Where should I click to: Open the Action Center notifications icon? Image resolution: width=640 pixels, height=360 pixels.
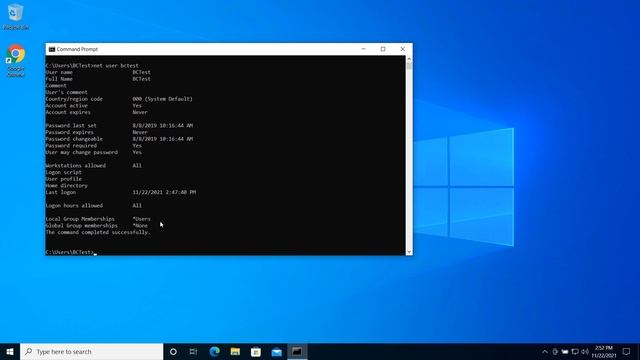627,351
